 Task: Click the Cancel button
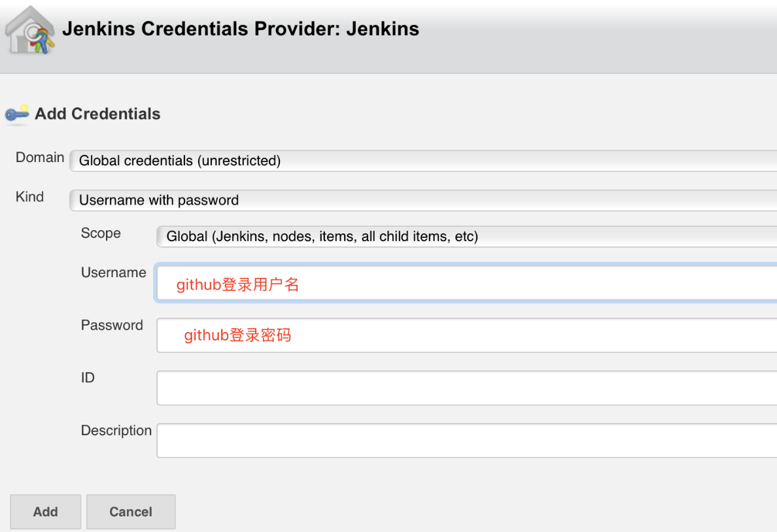coord(131,512)
